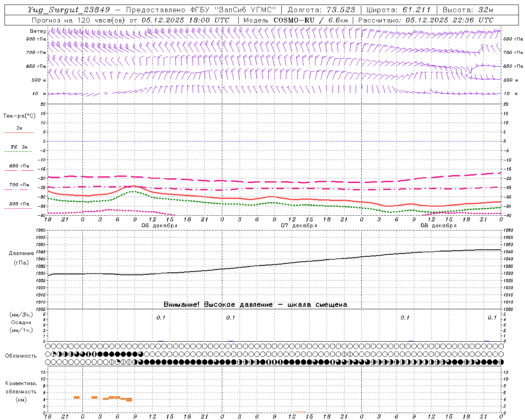
Task: Click the station title Yug_Surgut_23849
Action: 68,10
